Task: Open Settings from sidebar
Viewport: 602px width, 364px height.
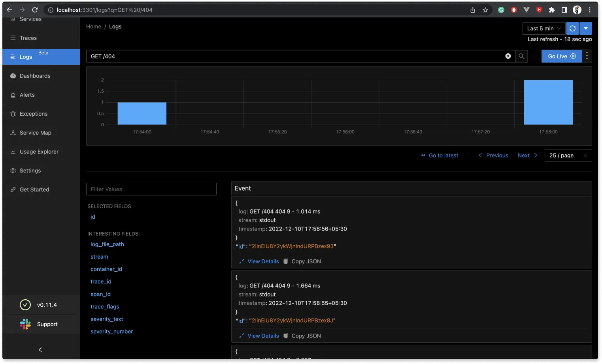Action: tap(41, 171)
